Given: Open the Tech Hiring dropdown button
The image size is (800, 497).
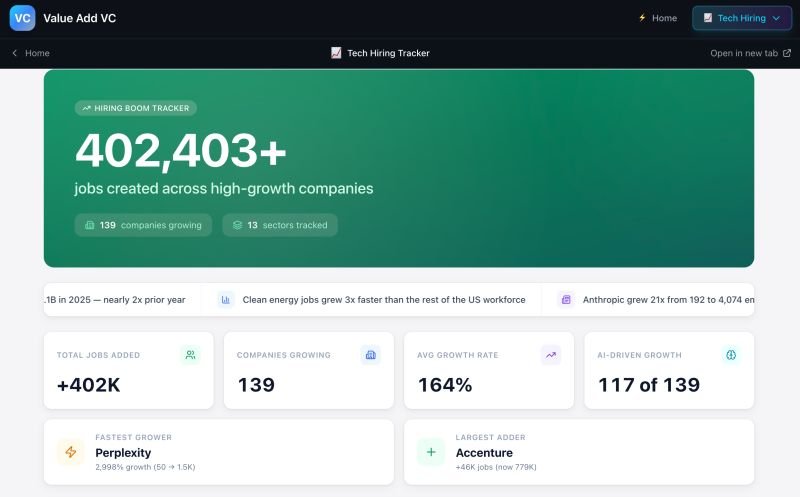Looking at the screenshot, I should pos(742,18).
